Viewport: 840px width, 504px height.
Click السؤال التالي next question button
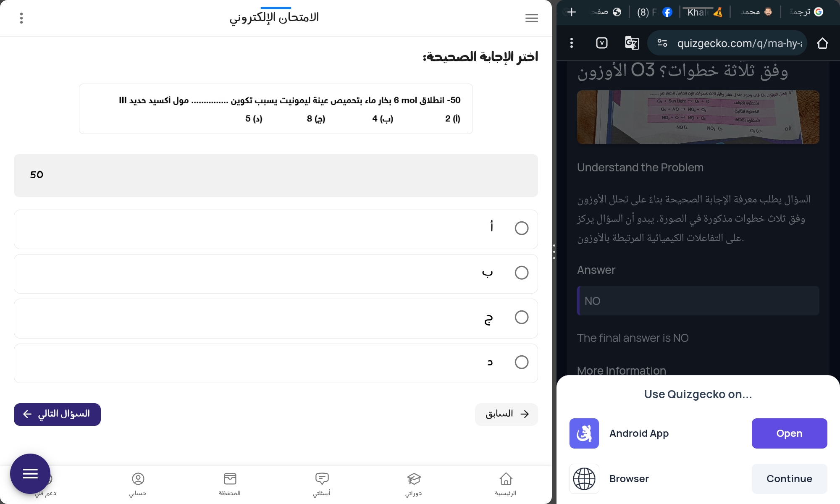coord(56,413)
